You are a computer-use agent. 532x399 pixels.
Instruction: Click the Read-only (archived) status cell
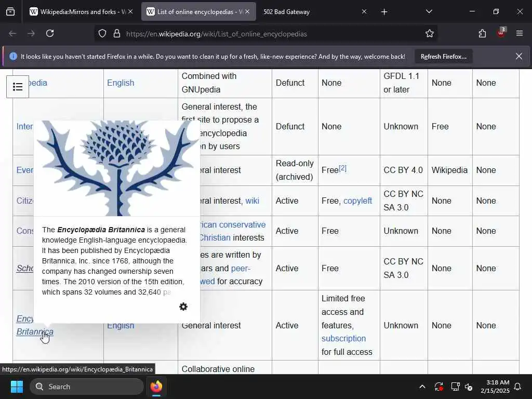[295, 170]
